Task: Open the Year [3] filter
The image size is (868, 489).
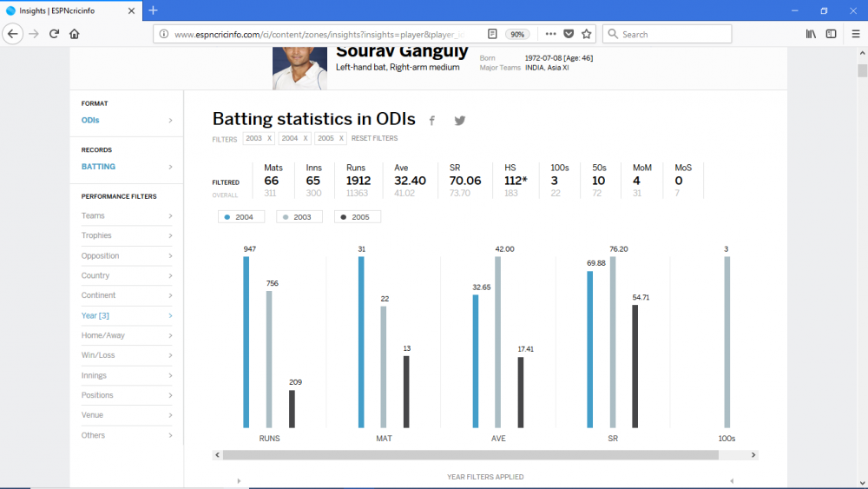Action: [127, 315]
